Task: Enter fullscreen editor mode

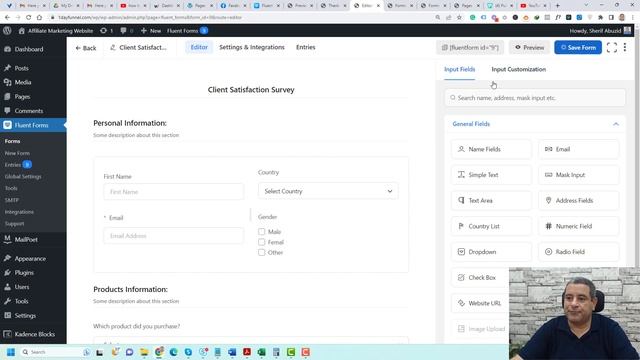Action: point(611,47)
